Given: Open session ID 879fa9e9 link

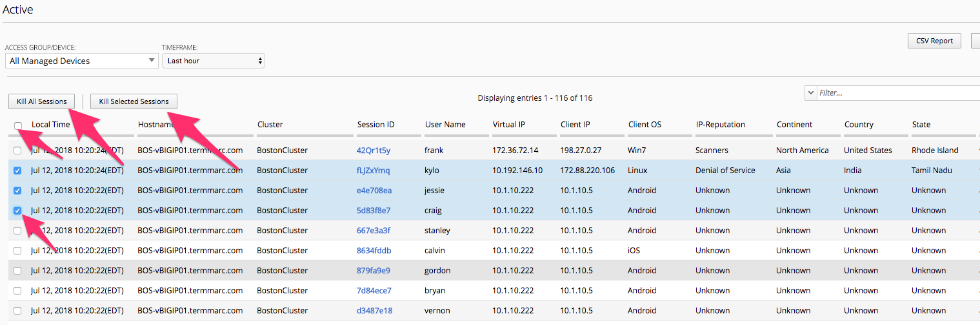Looking at the screenshot, I should click(x=374, y=271).
